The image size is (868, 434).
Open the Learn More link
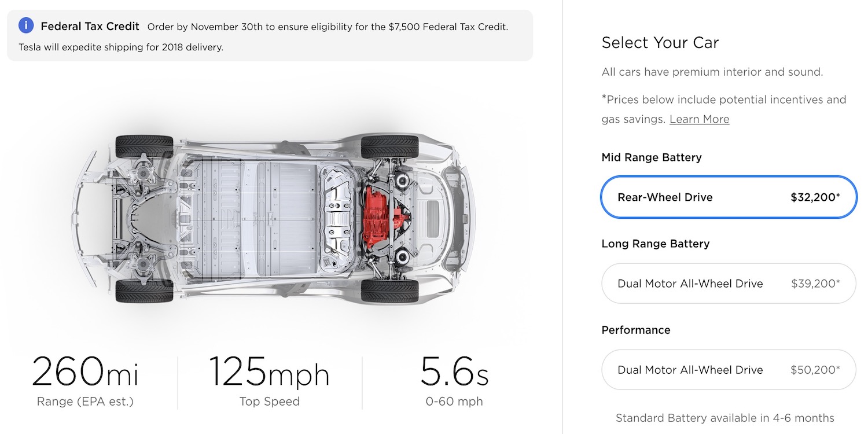pyautogui.click(x=699, y=119)
